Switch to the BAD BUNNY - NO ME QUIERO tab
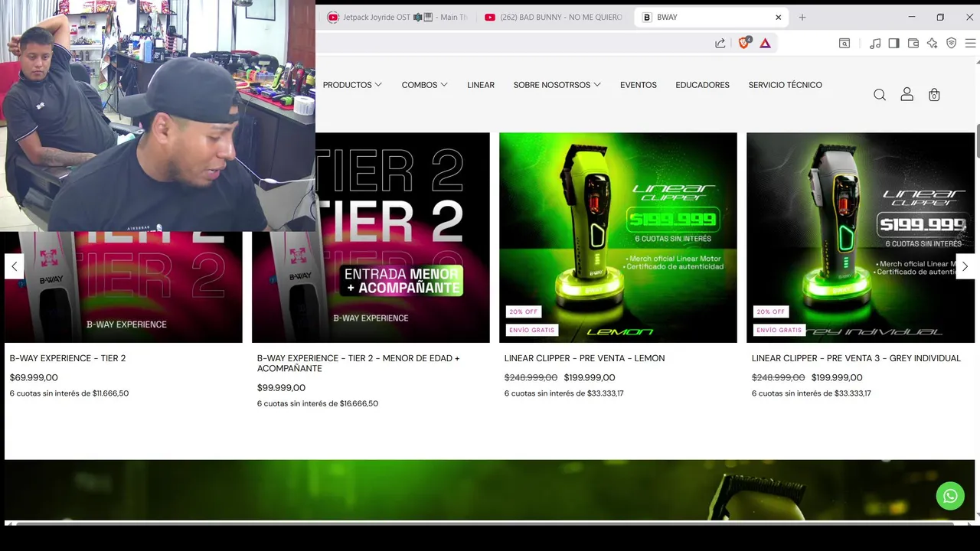 click(x=554, y=17)
